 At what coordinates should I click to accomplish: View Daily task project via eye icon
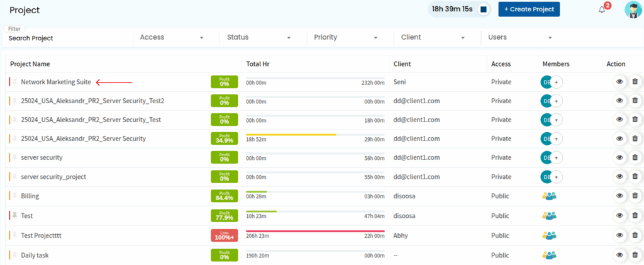click(619, 255)
